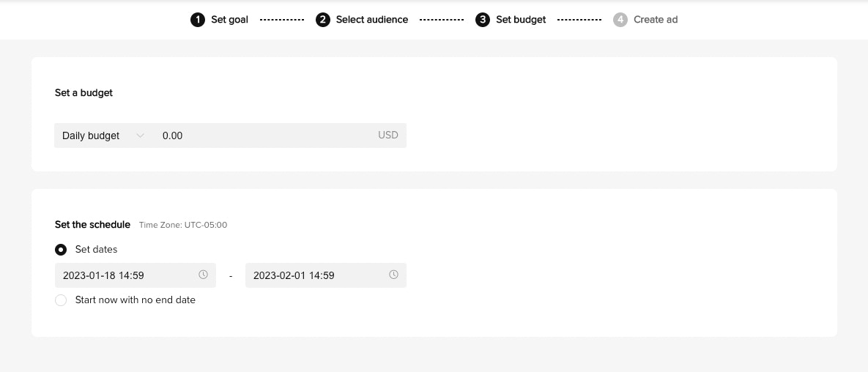Open the end date clock icon
868x372 pixels.
point(393,275)
